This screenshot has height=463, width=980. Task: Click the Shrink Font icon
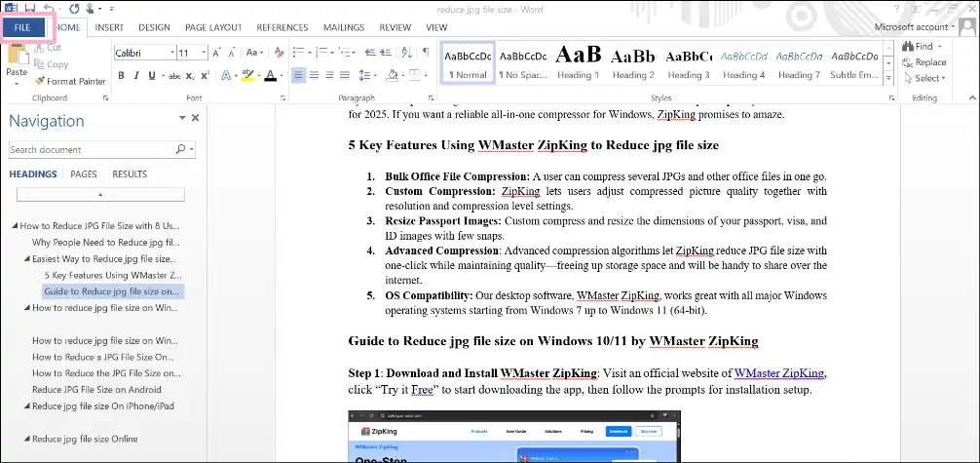231,54
